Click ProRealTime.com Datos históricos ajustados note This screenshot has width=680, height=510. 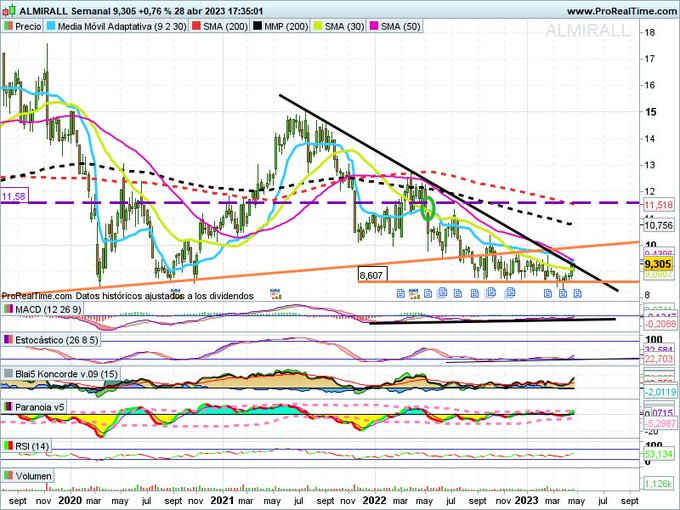pos(128,296)
